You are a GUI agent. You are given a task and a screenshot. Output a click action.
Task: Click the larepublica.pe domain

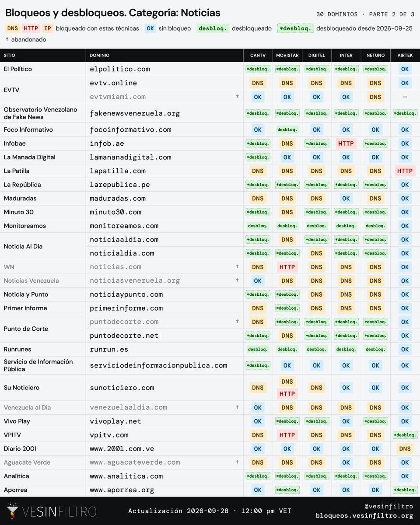120,185
